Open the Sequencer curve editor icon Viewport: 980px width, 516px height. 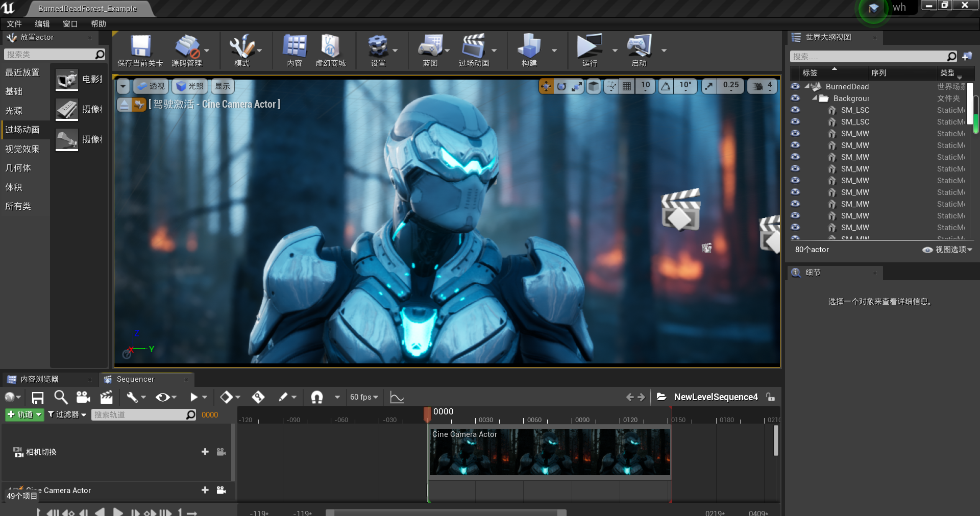397,397
